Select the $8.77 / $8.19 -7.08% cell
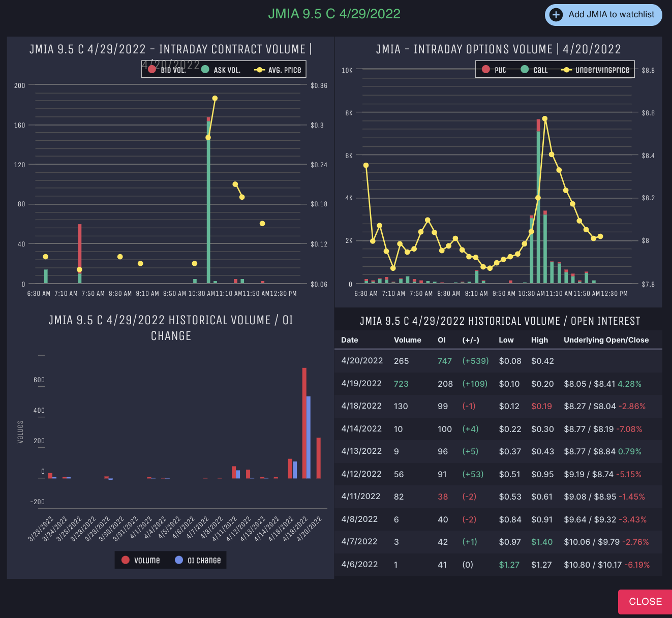The height and width of the screenshot is (618, 672). (x=603, y=429)
